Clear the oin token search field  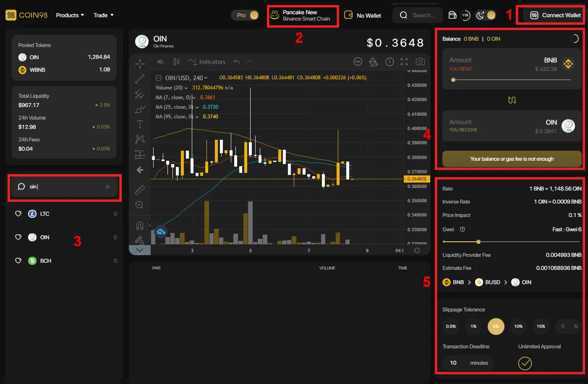[x=107, y=187]
